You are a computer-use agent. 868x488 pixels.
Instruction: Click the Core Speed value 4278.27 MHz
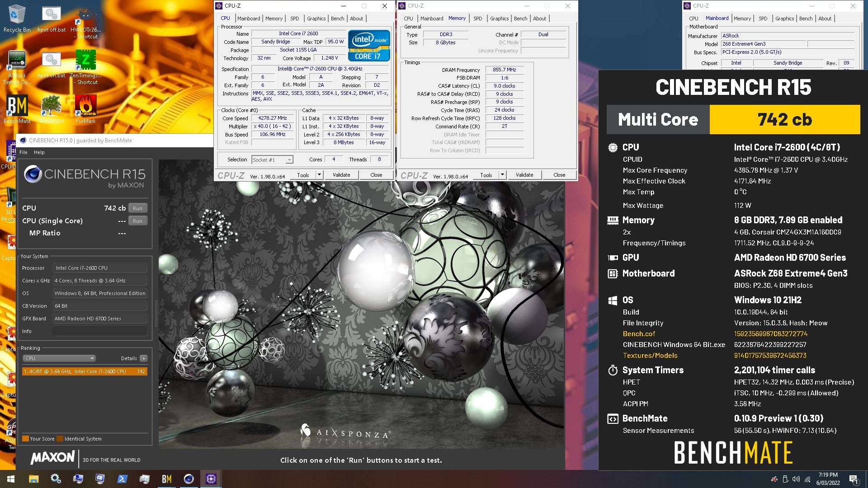[x=273, y=118]
